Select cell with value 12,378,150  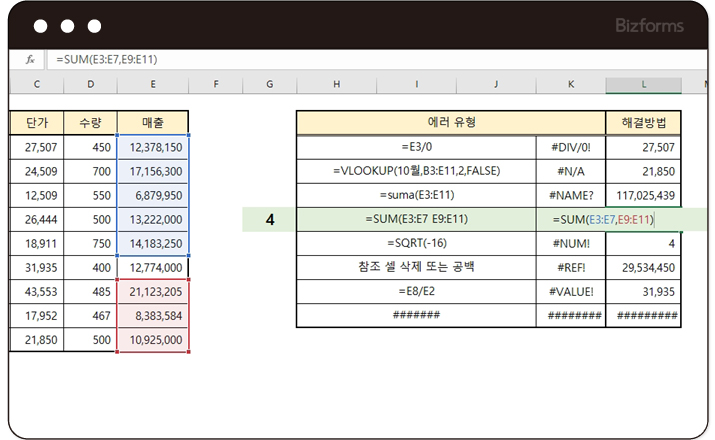(x=153, y=147)
